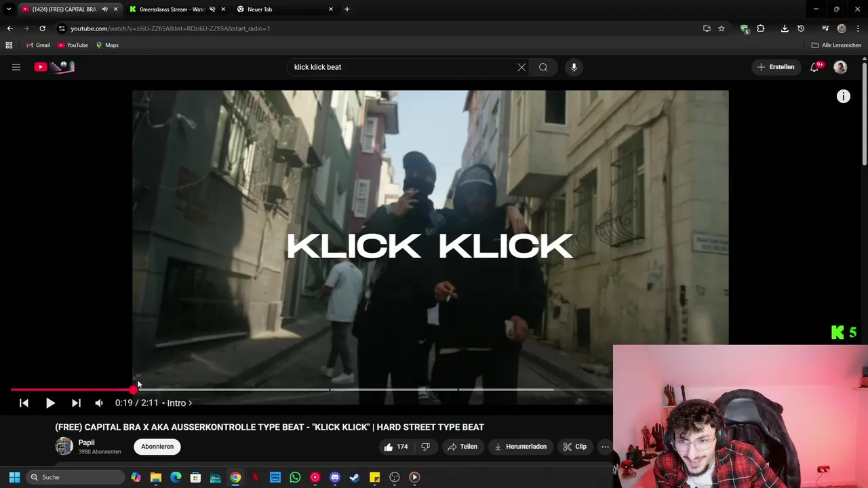Open Steam from the taskbar
The height and width of the screenshot is (488, 868).
(x=355, y=477)
